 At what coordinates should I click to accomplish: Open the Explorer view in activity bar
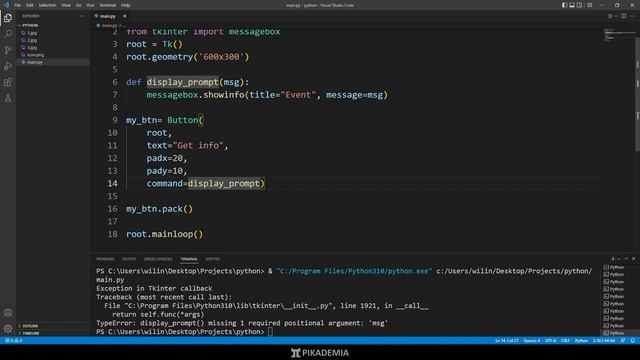[8, 18]
